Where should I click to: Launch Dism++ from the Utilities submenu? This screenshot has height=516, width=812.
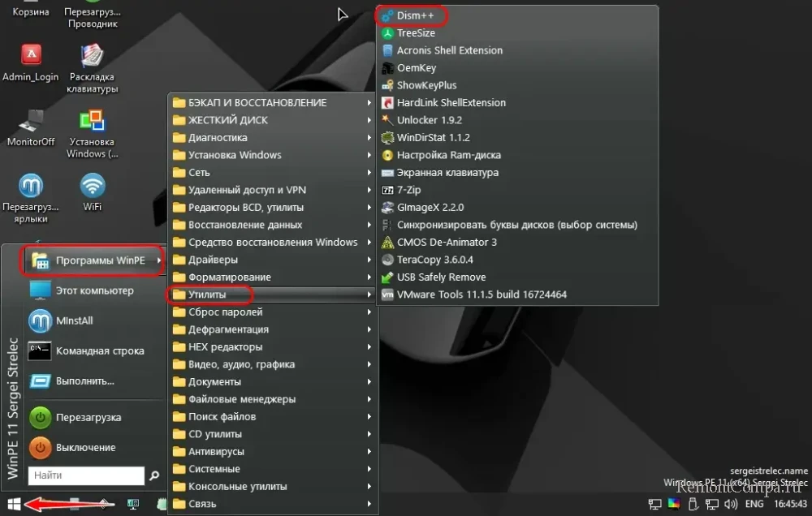coord(516,15)
